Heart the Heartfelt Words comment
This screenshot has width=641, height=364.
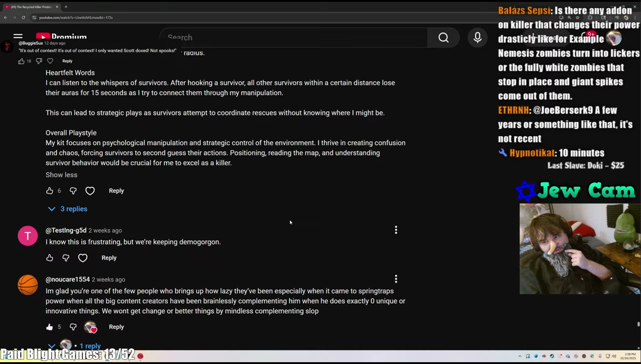[x=90, y=191]
